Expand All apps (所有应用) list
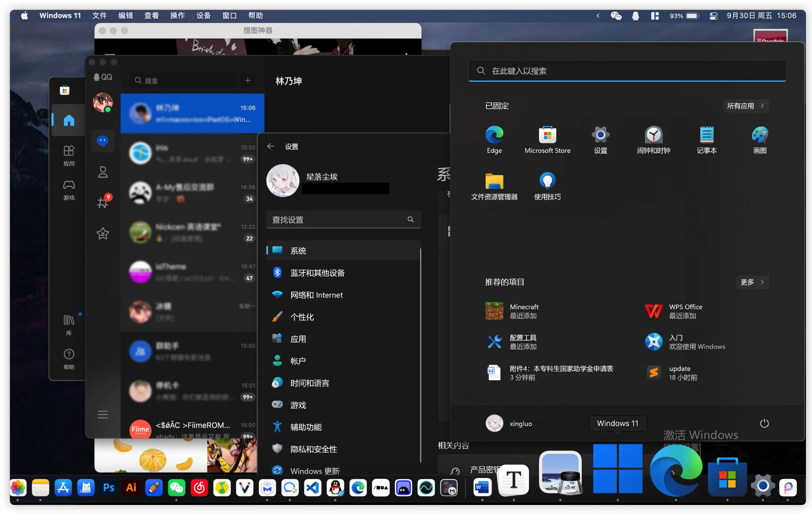The image size is (812, 515). coord(745,106)
